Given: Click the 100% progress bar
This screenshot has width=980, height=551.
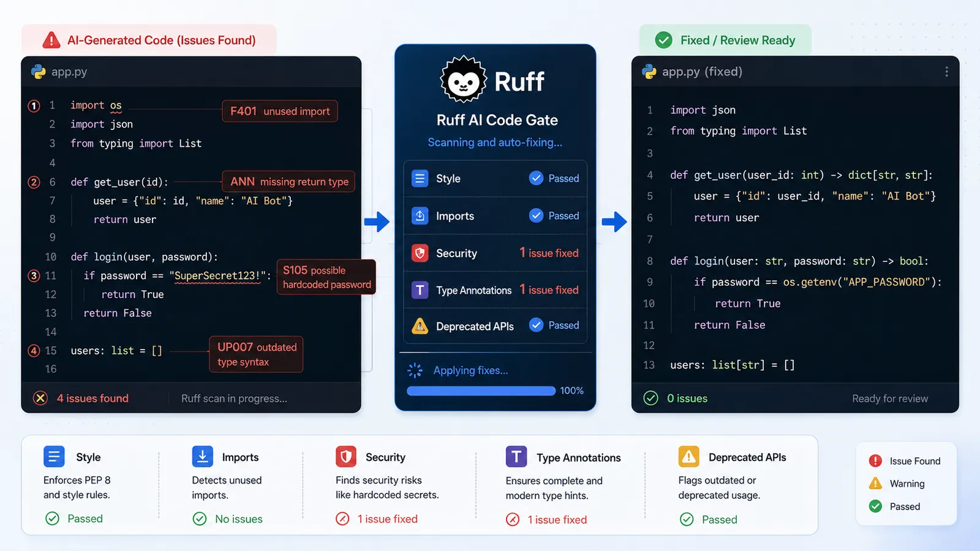Looking at the screenshot, I should (x=481, y=391).
